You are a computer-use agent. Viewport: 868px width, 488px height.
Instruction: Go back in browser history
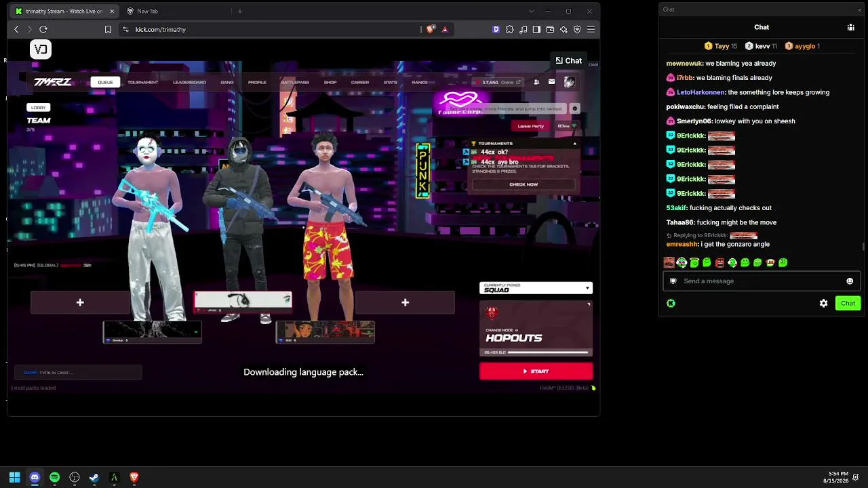click(x=16, y=29)
